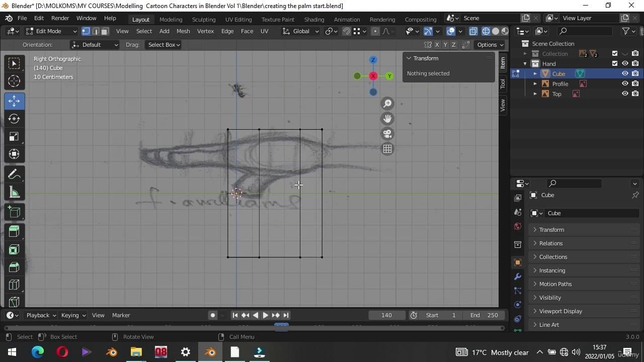Select the Inset Faces tool
Screen dimensions: 644x362
coord(14,249)
